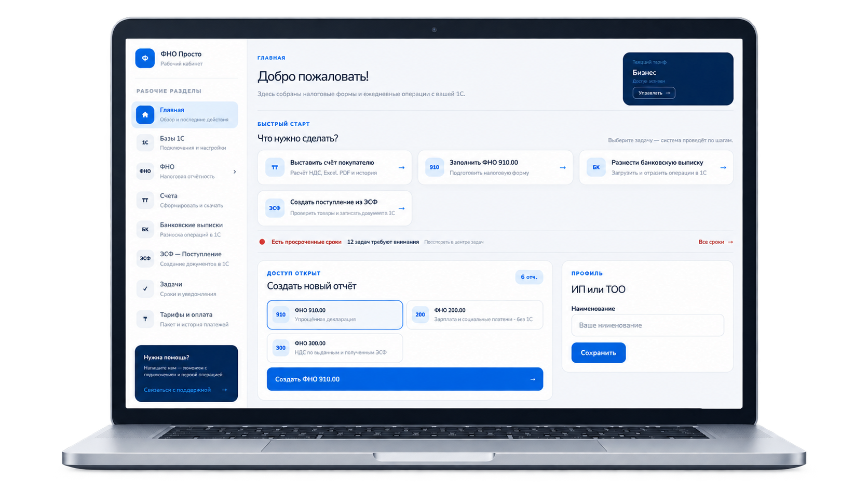Click the ФНО Просто logo icon
The image size is (868, 489).
145,58
